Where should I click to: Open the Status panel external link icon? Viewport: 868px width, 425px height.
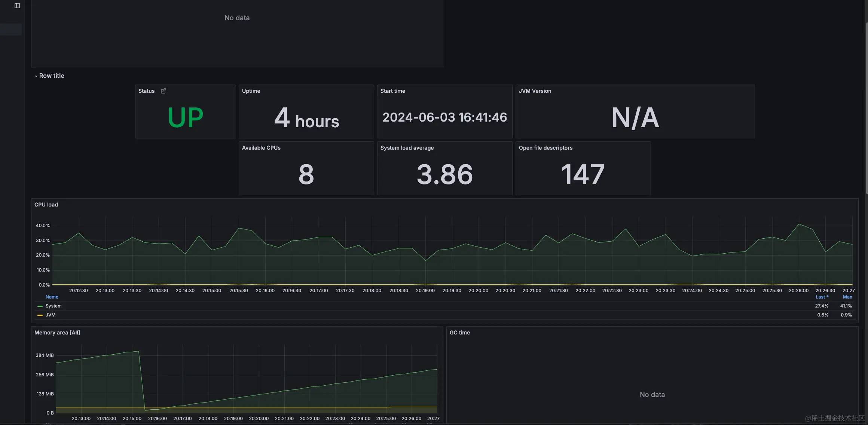click(163, 91)
